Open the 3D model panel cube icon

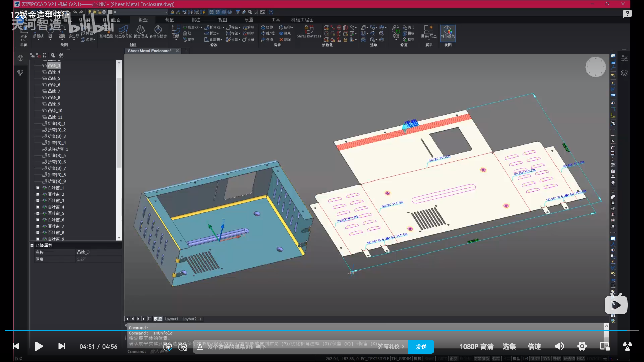click(20, 58)
